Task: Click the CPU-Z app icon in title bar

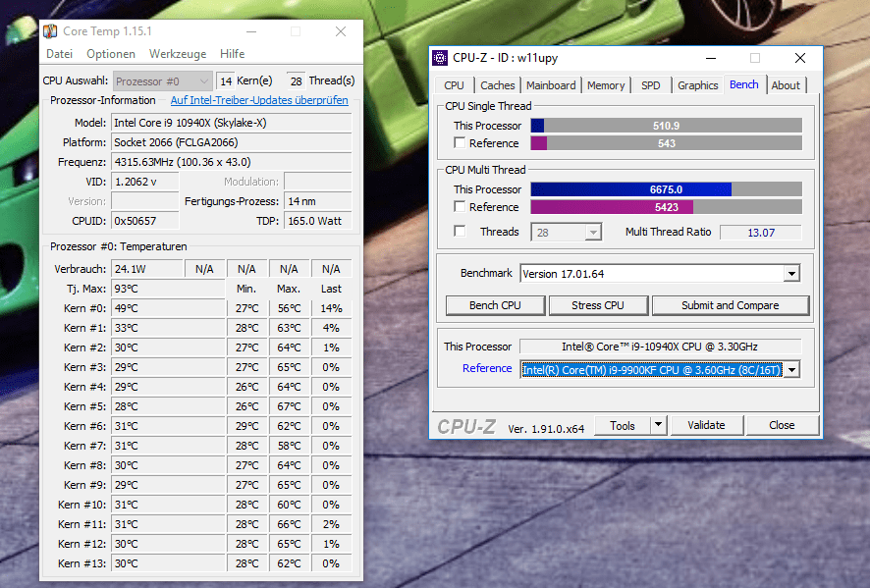Action: tap(440, 58)
